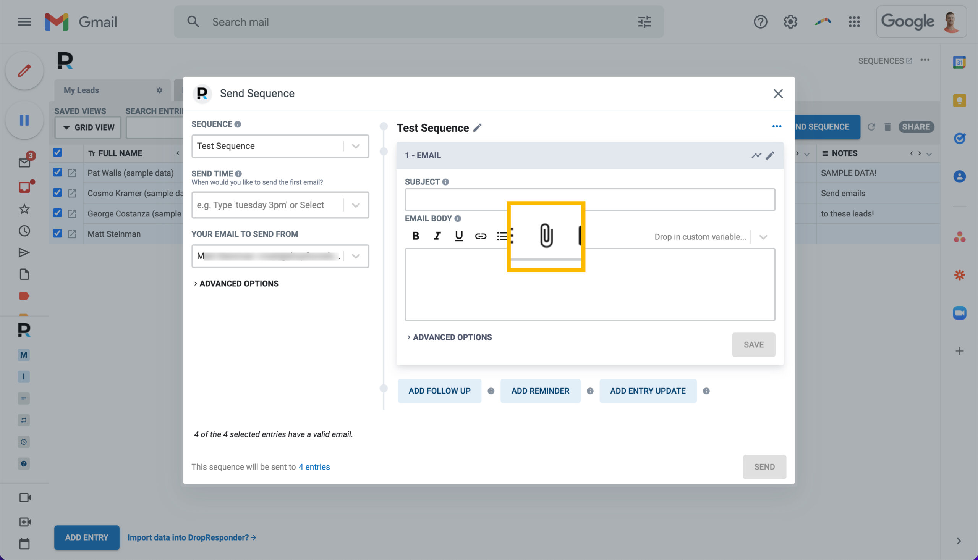This screenshot has height=560, width=978.
Task: Open the 4 entries link
Action: [x=314, y=467]
